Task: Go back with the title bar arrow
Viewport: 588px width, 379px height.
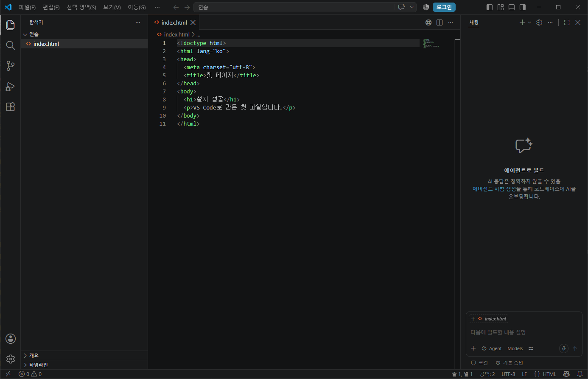Action: tap(176, 7)
